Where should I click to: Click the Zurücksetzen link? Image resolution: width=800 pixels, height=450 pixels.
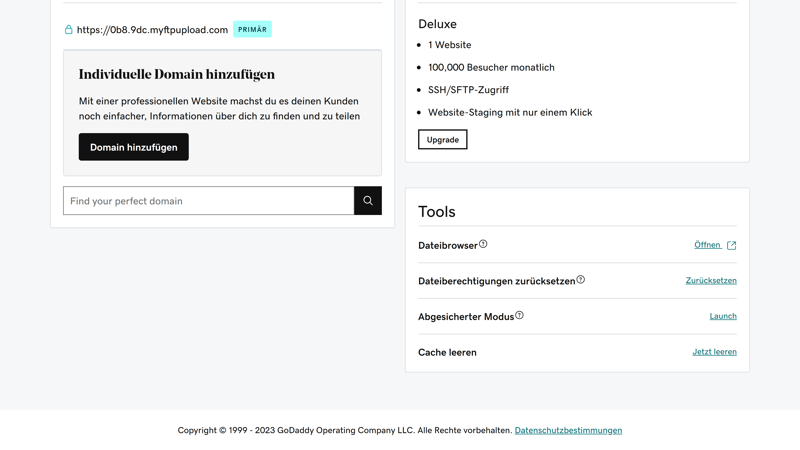(711, 281)
